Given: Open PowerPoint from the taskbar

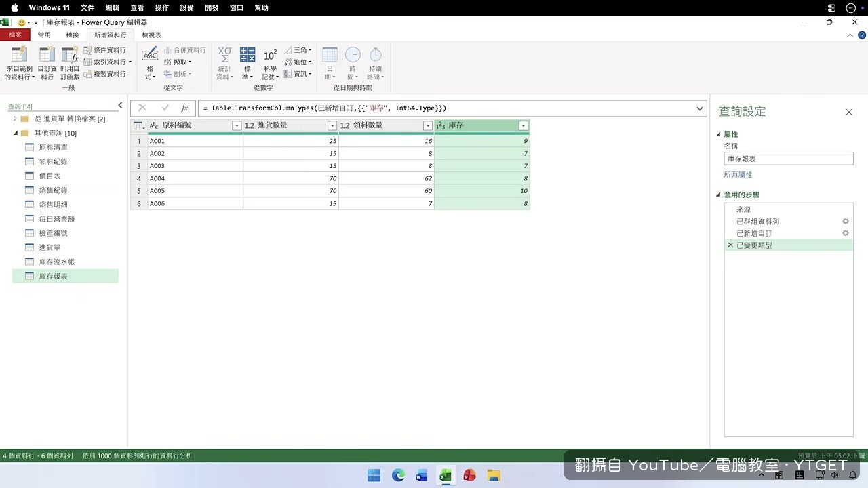Looking at the screenshot, I should tap(469, 475).
